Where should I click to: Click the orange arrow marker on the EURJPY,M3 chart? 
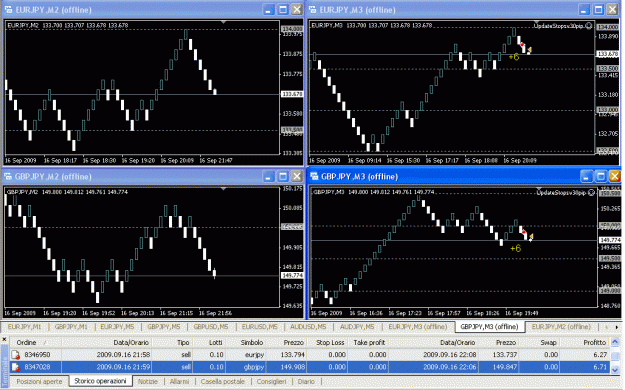tap(529, 50)
